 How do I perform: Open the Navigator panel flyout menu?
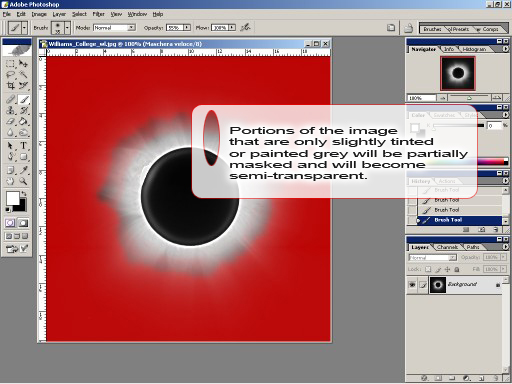click(505, 49)
